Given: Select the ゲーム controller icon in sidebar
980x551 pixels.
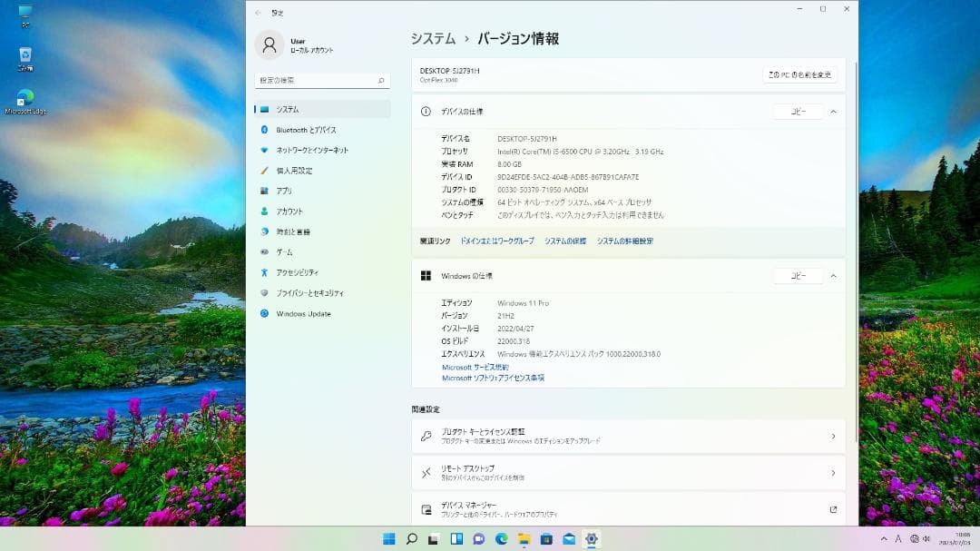Looking at the screenshot, I should [x=262, y=252].
